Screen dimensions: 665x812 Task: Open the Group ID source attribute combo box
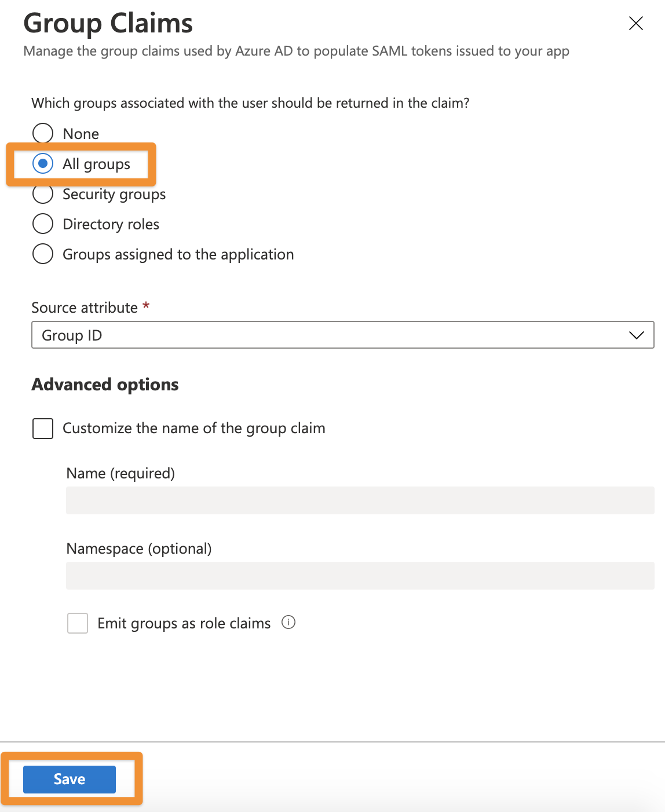pos(342,335)
